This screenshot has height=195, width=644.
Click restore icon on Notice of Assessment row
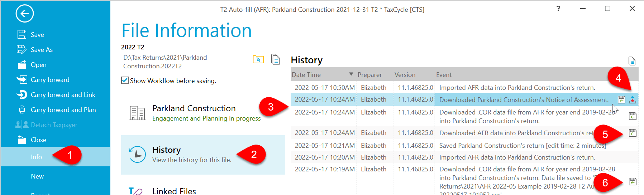pos(622,100)
